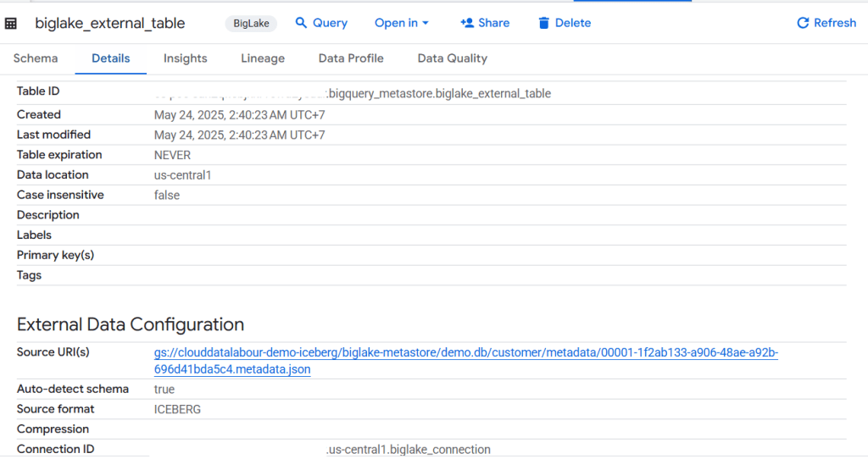Open the Data Profile tab
The height and width of the screenshot is (459, 868).
coord(351,58)
